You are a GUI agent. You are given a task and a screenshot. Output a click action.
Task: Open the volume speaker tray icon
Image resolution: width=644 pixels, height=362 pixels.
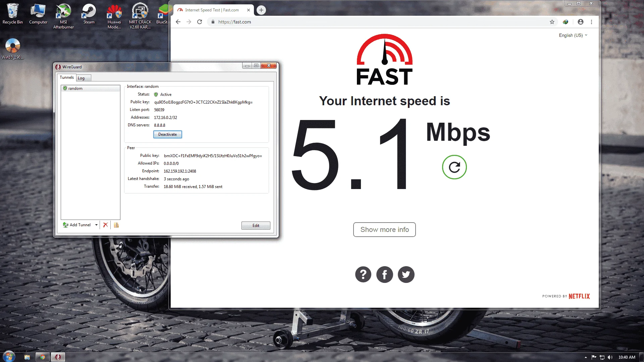click(610, 357)
